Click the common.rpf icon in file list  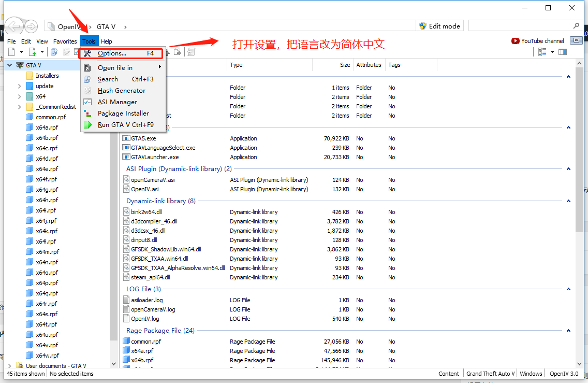(x=126, y=342)
